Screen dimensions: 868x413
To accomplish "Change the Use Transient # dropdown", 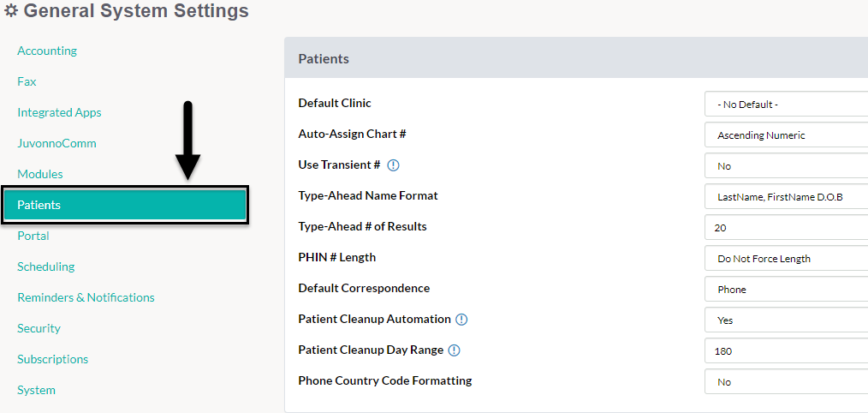I will point(786,165).
